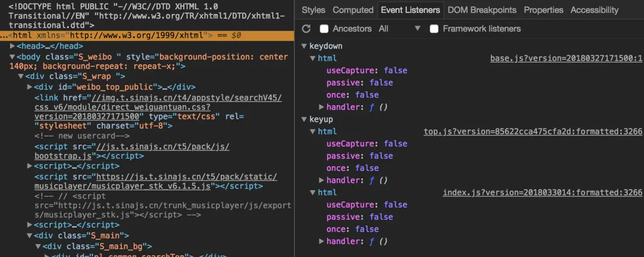Click useCapture: false under index.js listener
Image resolution: width=644 pixels, height=257 pixels.
coord(367,205)
